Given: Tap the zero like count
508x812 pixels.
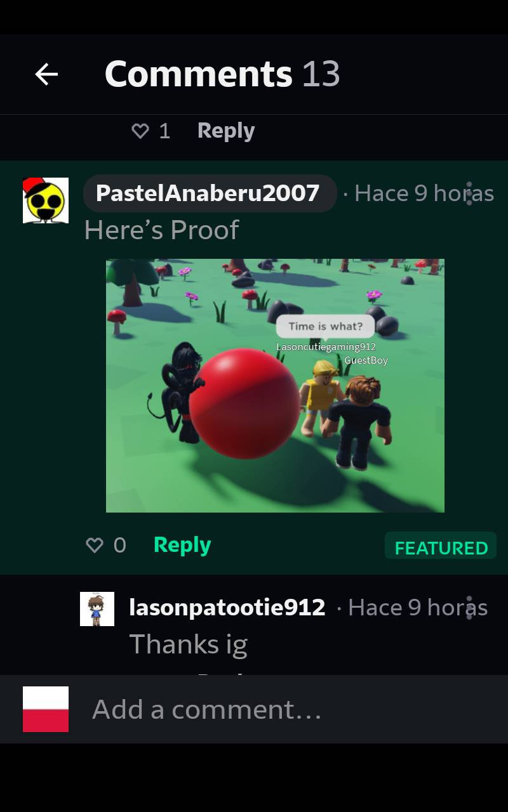Looking at the screenshot, I should [119, 545].
